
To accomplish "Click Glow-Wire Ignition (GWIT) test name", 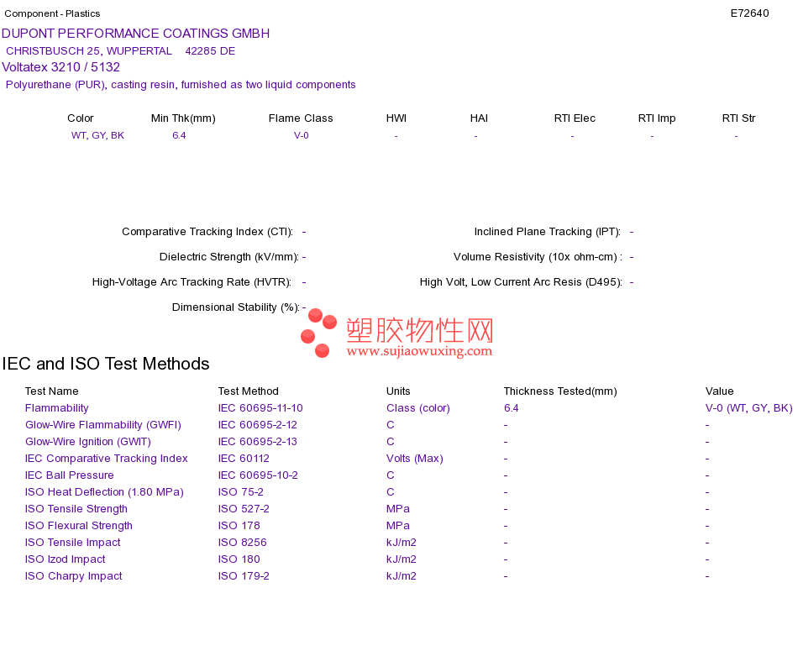I will (x=88, y=442).
